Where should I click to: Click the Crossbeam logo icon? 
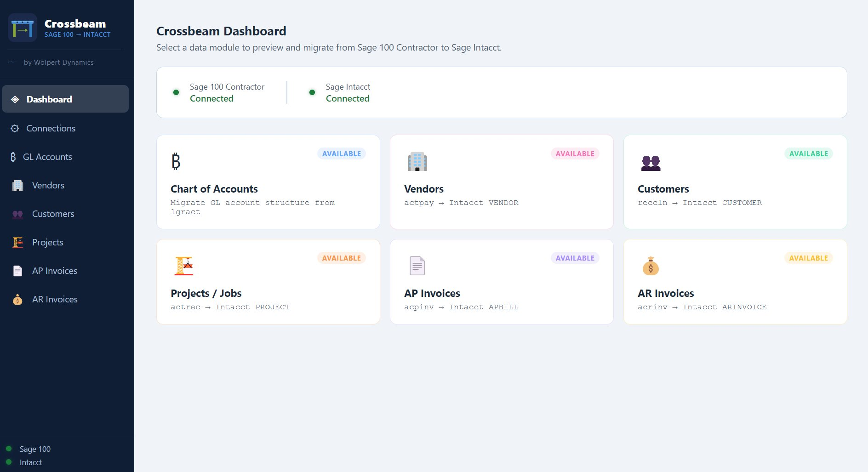click(23, 28)
